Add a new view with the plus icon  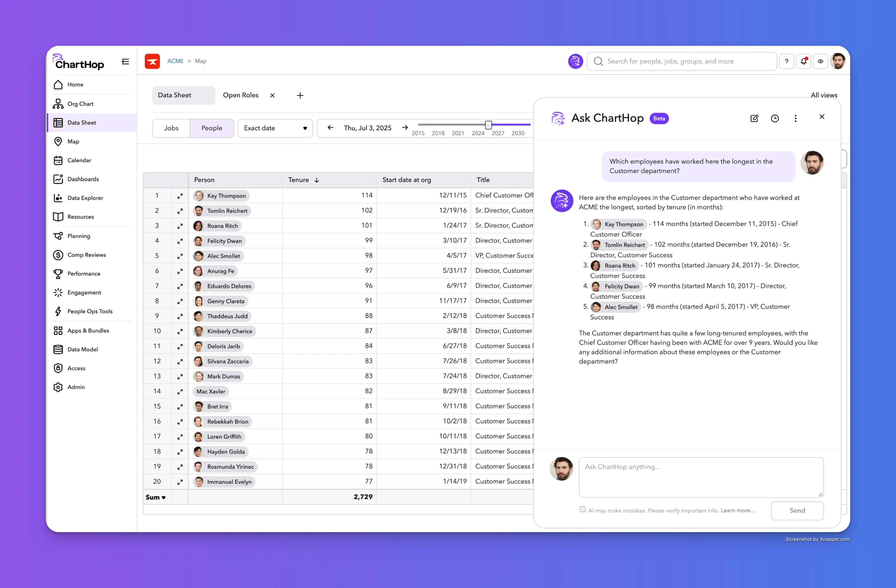[x=300, y=95]
